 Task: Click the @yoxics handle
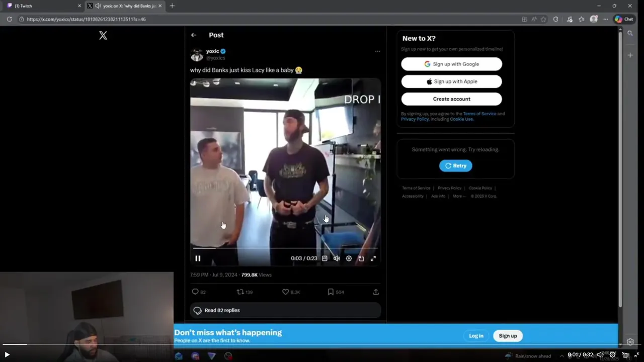pyautogui.click(x=215, y=58)
